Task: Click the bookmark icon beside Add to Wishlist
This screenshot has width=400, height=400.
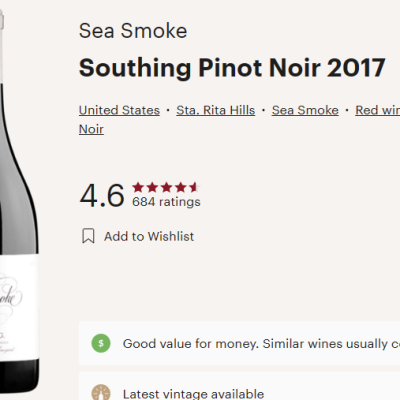Action: tap(88, 236)
